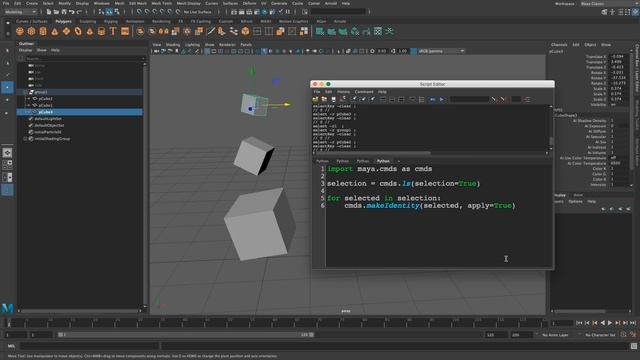Click the Script Editor search input field

click(x=469, y=99)
